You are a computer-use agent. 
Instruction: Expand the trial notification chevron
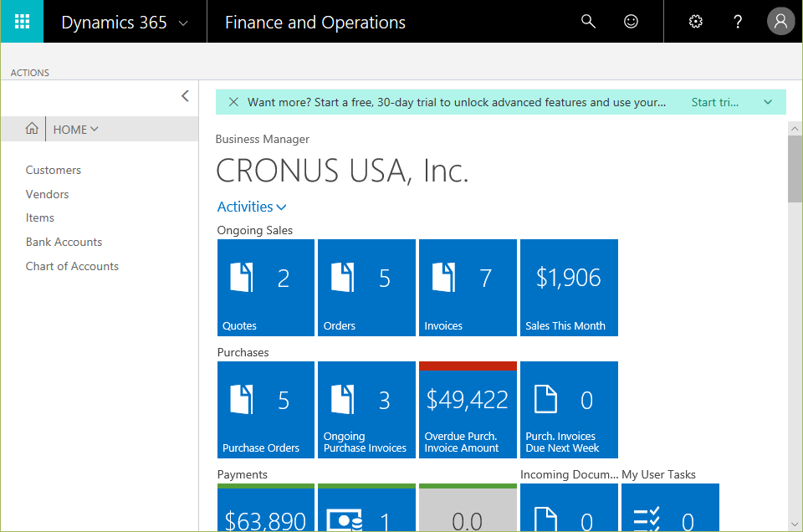tap(768, 102)
